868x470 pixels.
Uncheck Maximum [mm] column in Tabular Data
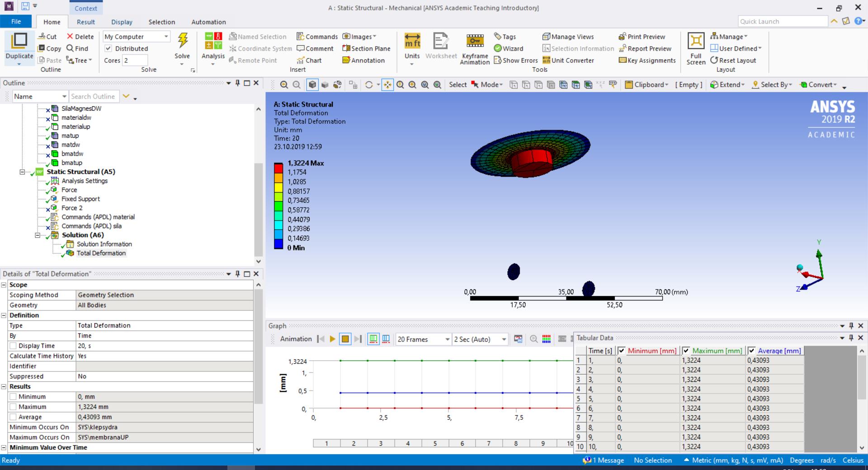[x=686, y=351]
